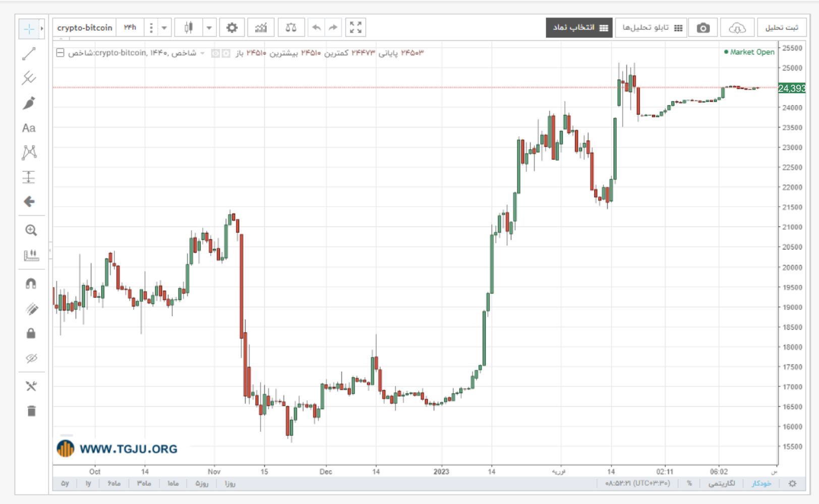
Task: Select the trend line drawing tool
Action: pyautogui.click(x=29, y=53)
